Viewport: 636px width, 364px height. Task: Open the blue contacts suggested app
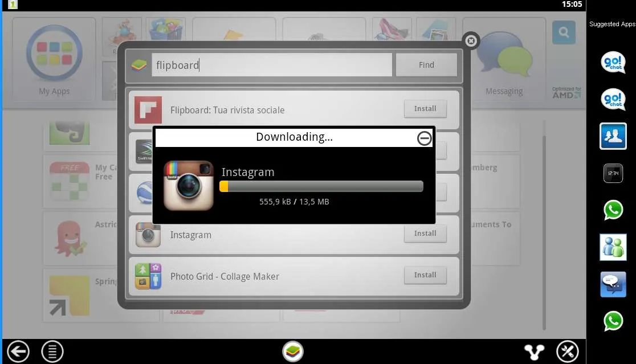[x=613, y=136]
